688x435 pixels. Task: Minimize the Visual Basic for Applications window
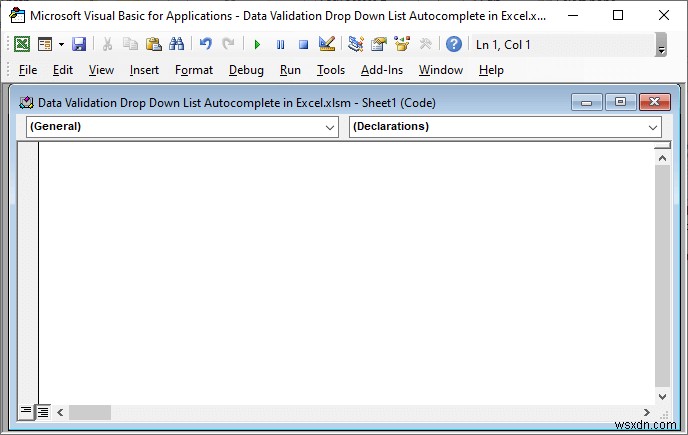click(573, 15)
